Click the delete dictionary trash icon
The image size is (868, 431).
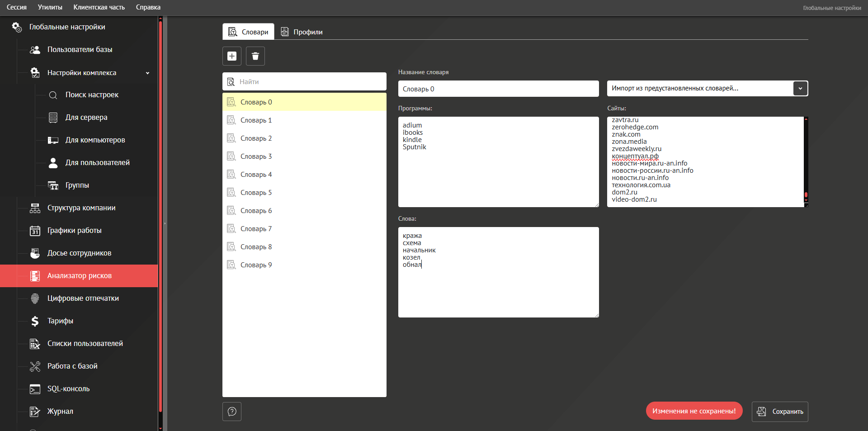tap(255, 56)
